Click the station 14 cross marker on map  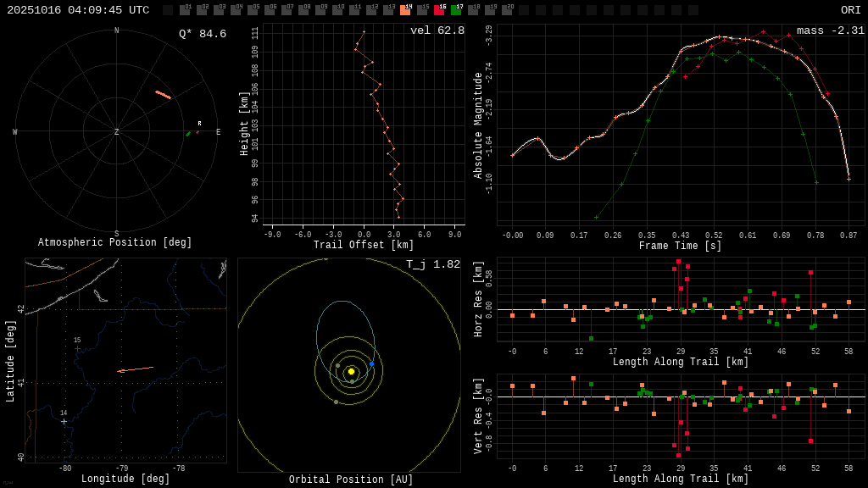[64, 421]
